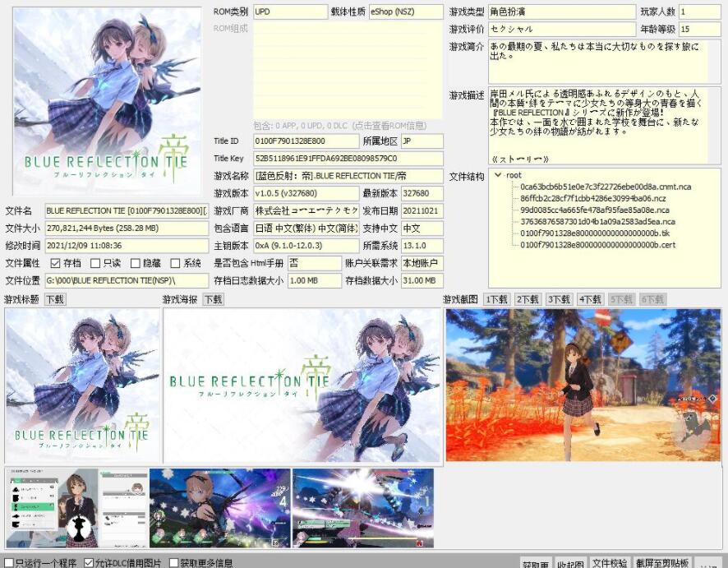Click the disabled 5下载 button
The height and width of the screenshot is (568, 728).
(x=622, y=299)
